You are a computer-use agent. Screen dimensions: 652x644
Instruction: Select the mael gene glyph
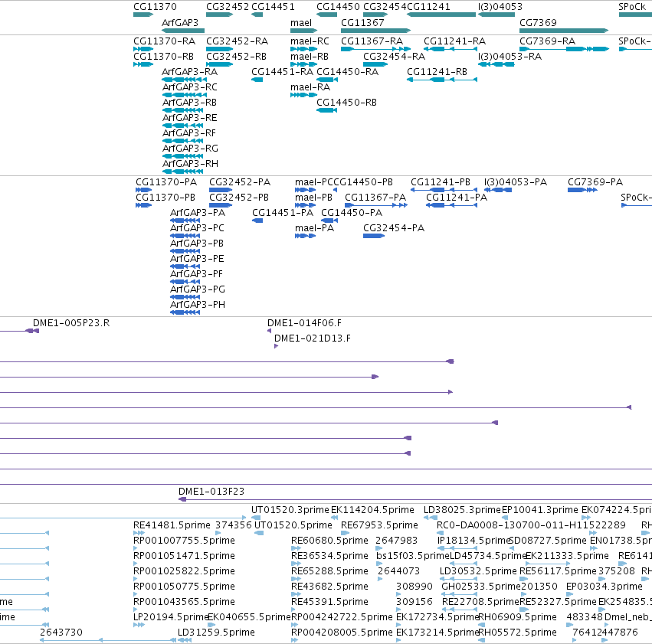point(303,31)
